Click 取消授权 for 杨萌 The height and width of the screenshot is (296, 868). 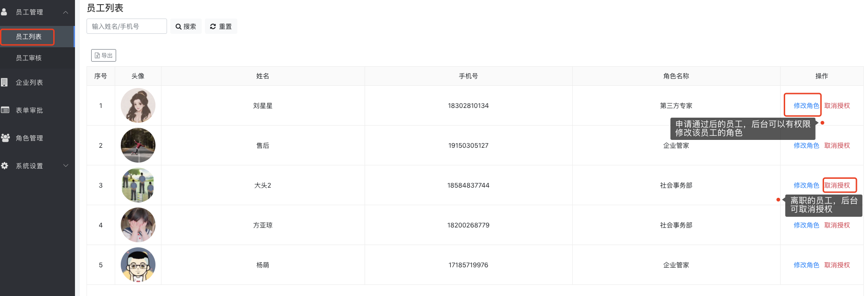pos(837,265)
